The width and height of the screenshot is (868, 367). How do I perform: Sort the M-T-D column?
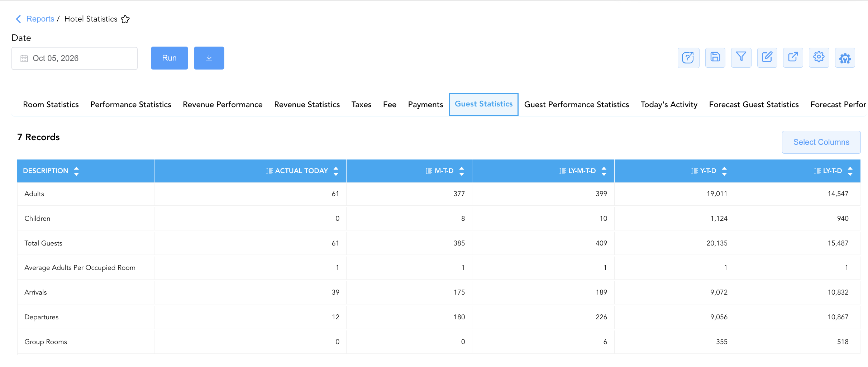coord(462,171)
